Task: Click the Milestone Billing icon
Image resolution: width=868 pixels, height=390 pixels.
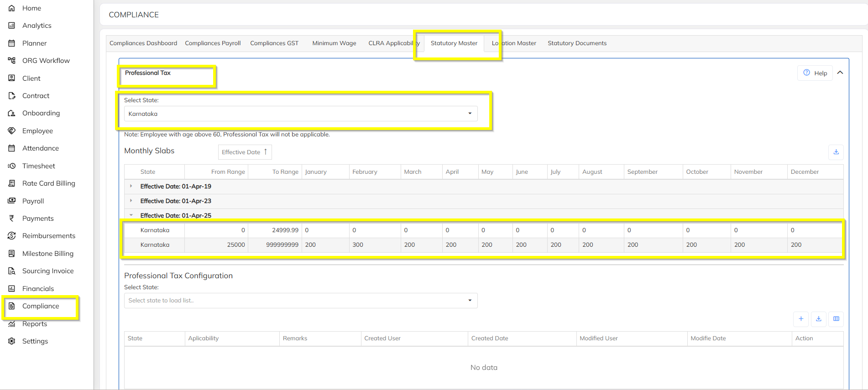Action: (x=12, y=254)
